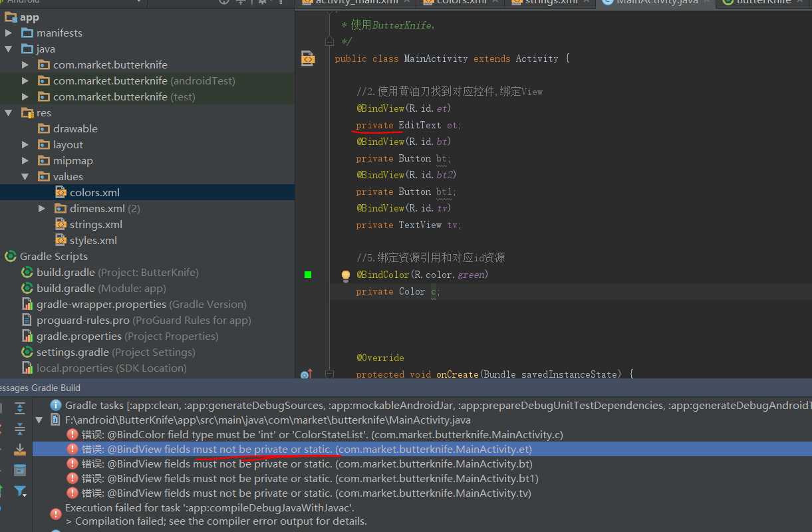Click the 'private EditText et;' code line
812x532 pixels.
coord(408,125)
